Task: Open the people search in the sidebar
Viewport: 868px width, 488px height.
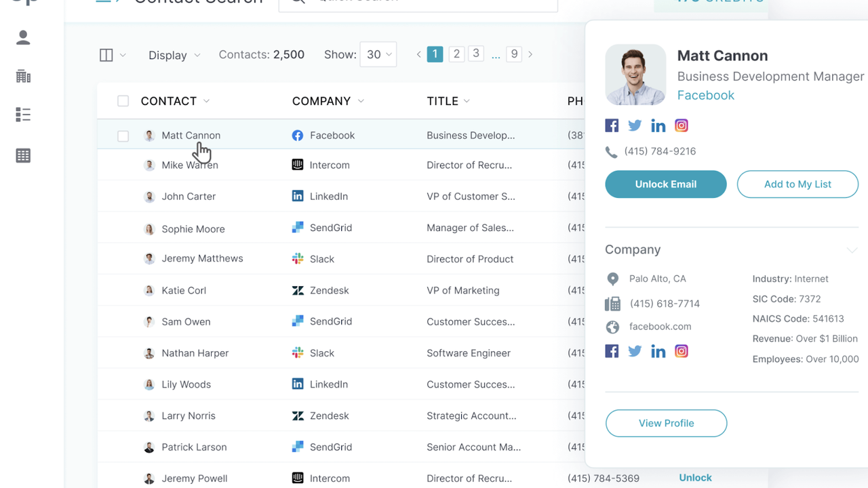Action: (x=22, y=38)
